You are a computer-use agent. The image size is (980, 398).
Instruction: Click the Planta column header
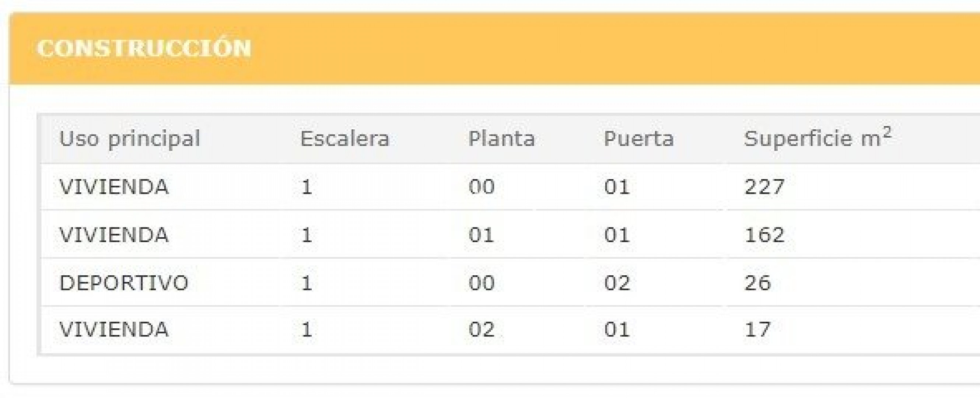tap(501, 139)
